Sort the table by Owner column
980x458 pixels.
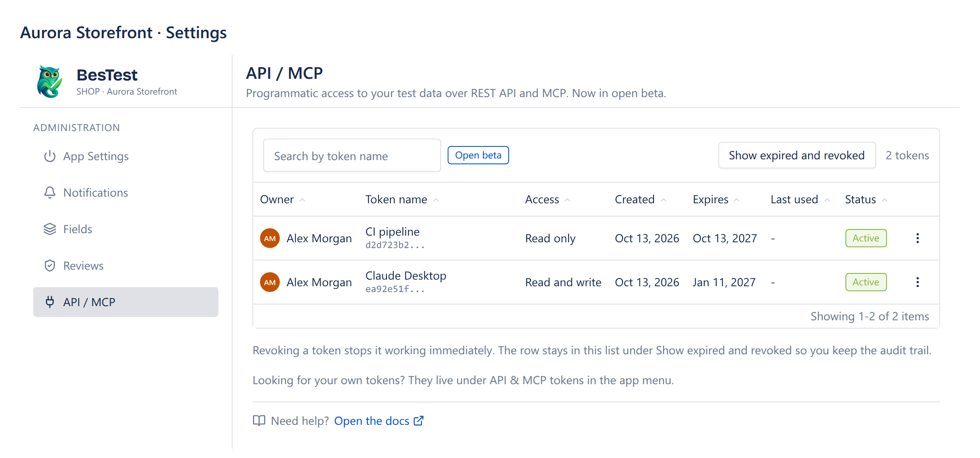click(x=283, y=200)
